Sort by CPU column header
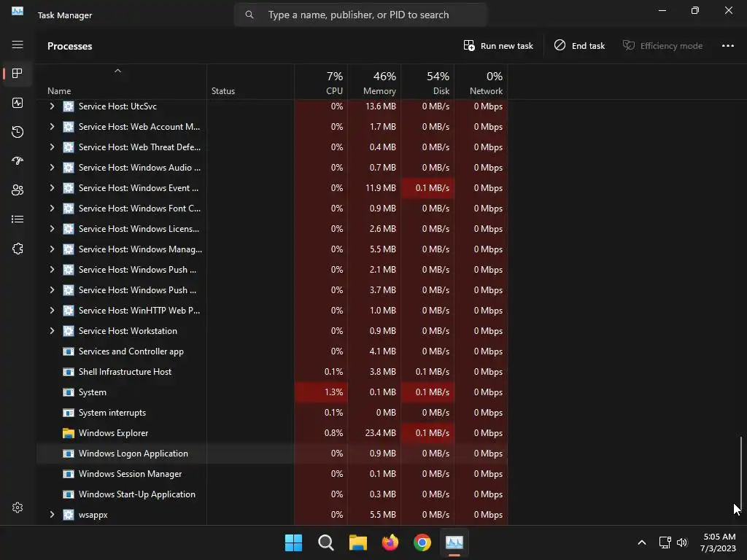 pos(321,83)
